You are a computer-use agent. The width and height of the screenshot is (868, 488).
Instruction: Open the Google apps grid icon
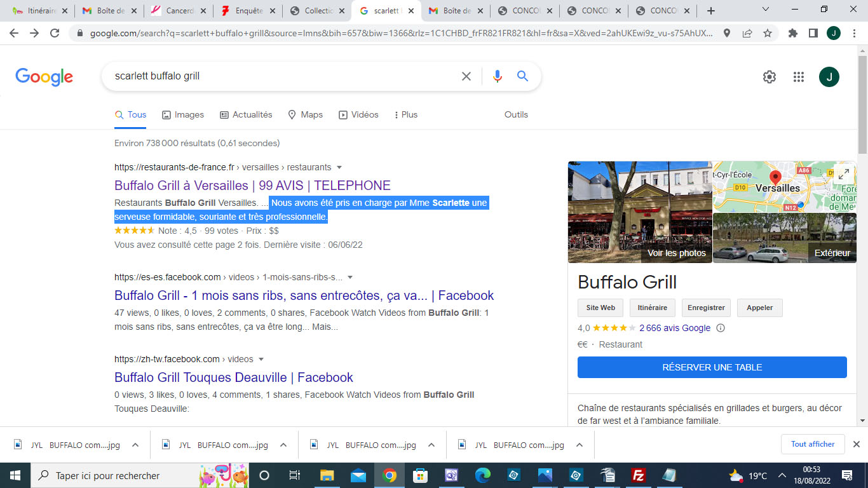tap(799, 77)
